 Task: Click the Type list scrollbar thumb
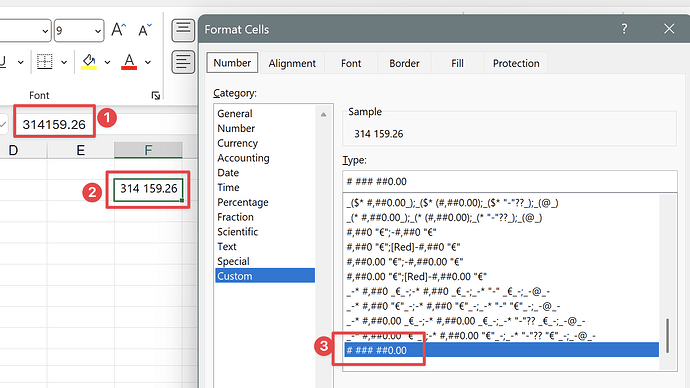(x=668, y=336)
